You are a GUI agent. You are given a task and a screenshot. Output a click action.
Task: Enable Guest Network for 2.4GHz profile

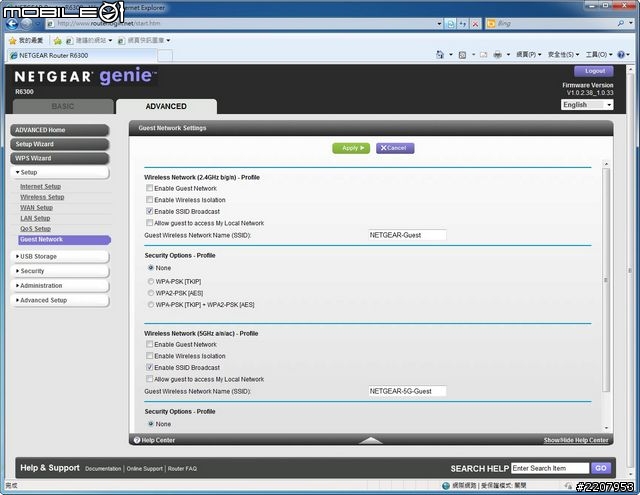click(x=149, y=188)
